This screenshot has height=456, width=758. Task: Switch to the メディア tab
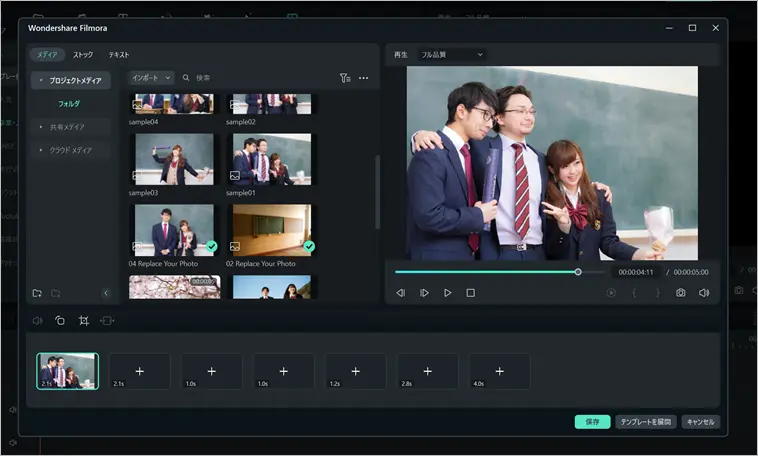[x=47, y=55]
